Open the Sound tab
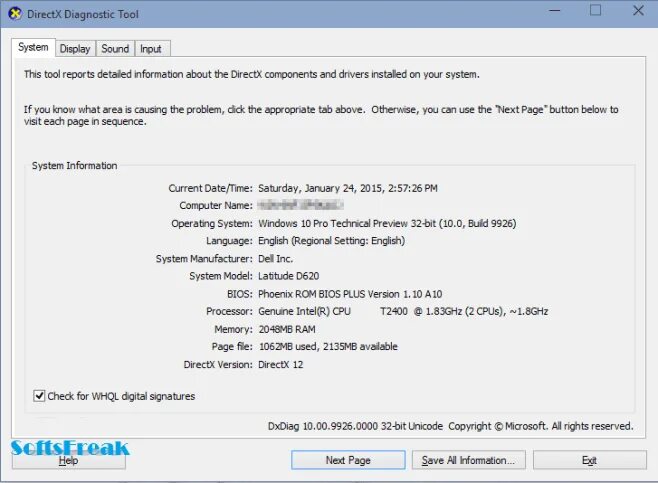The height and width of the screenshot is (483, 658). (115, 49)
